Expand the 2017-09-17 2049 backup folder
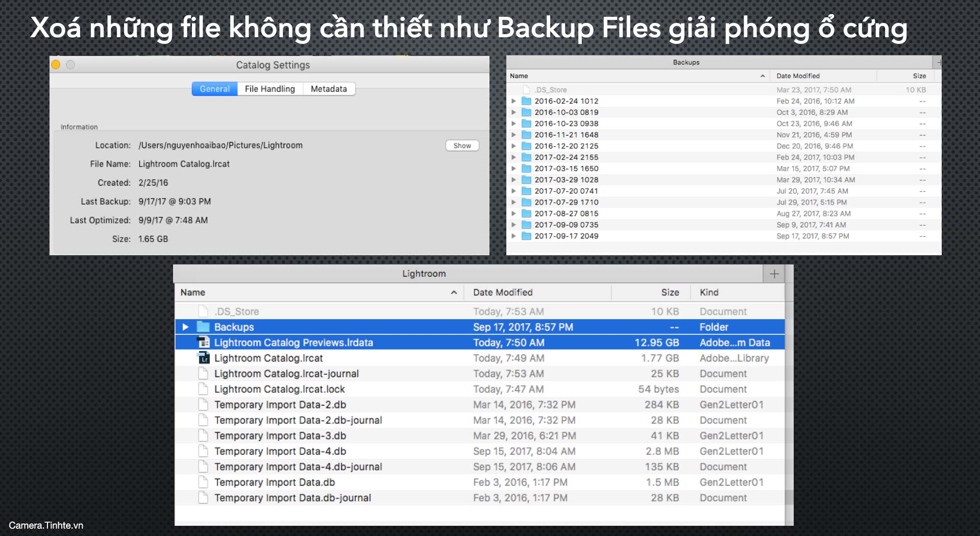 point(514,236)
